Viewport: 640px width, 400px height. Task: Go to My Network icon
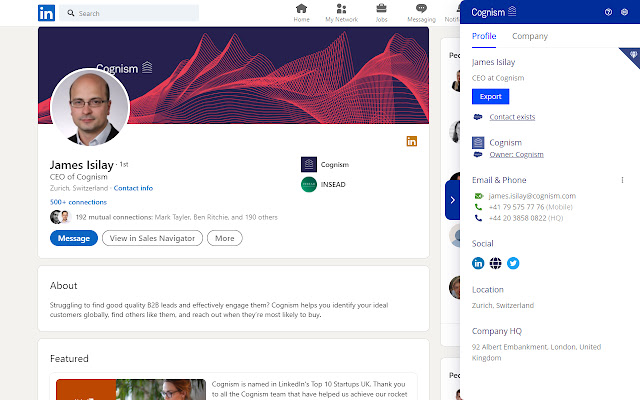point(341,10)
